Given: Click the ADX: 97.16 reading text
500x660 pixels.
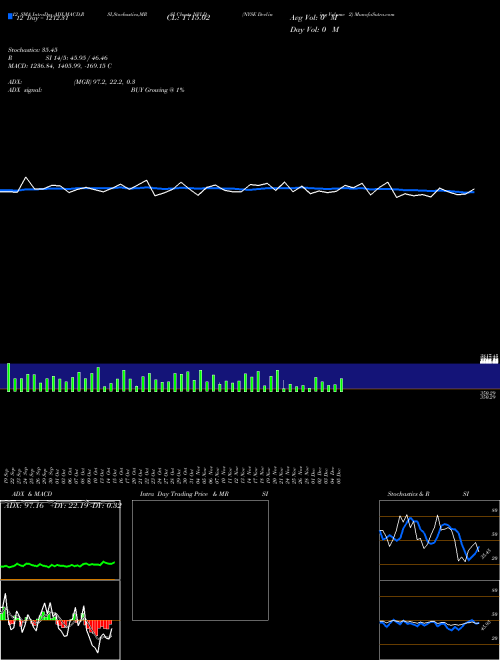Looking at the screenshot, I should click(24, 506).
